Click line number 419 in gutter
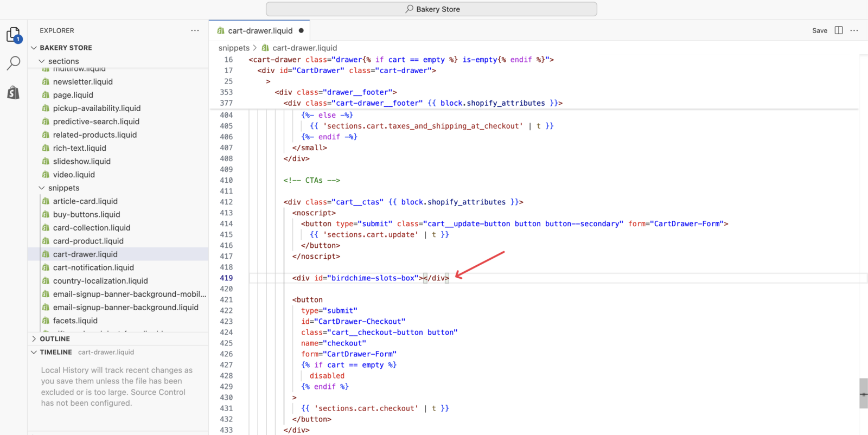This screenshot has width=868, height=435. coord(226,278)
